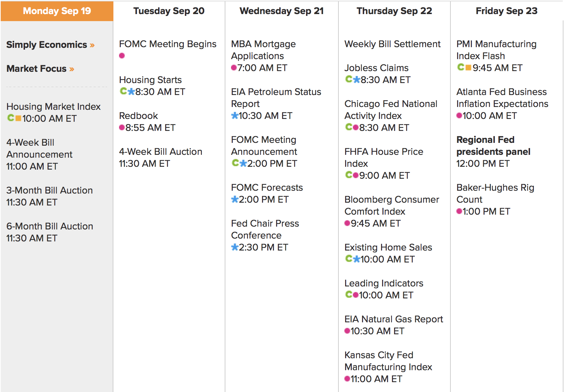This screenshot has width=567, height=392.
Task: Click the pink dot under FOMC Meeting Begins
Action: tap(122, 56)
